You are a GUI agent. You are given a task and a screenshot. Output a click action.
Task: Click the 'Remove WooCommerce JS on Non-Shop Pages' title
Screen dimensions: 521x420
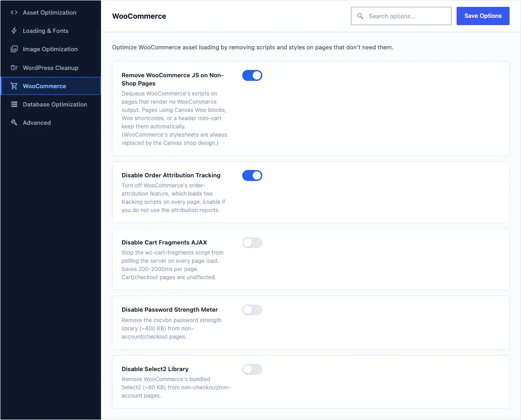click(x=172, y=79)
